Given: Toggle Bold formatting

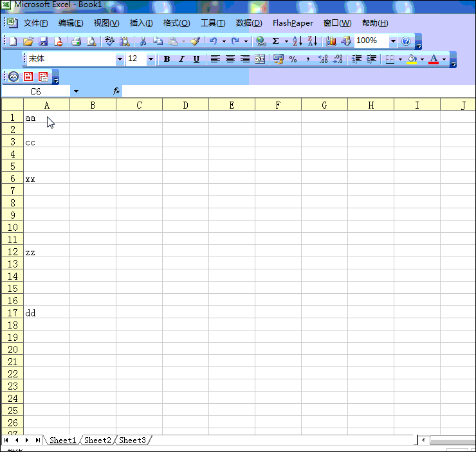Looking at the screenshot, I should 167,59.
